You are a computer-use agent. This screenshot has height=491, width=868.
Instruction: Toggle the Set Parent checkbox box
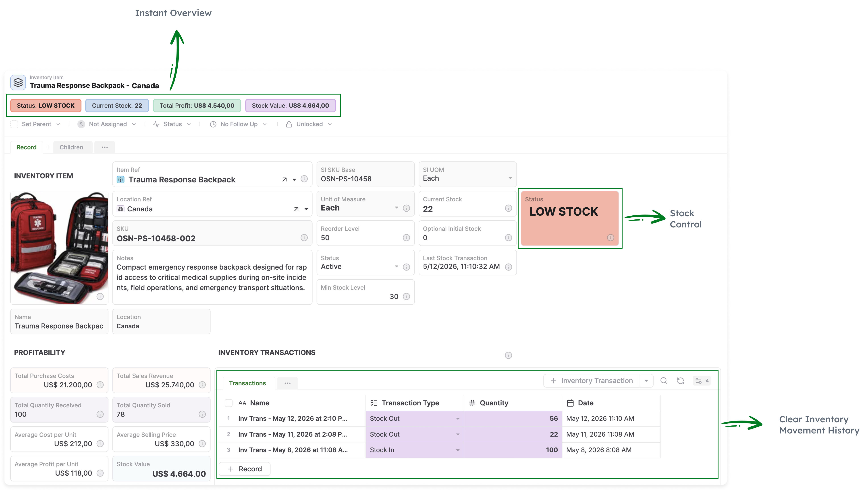click(14, 124)
